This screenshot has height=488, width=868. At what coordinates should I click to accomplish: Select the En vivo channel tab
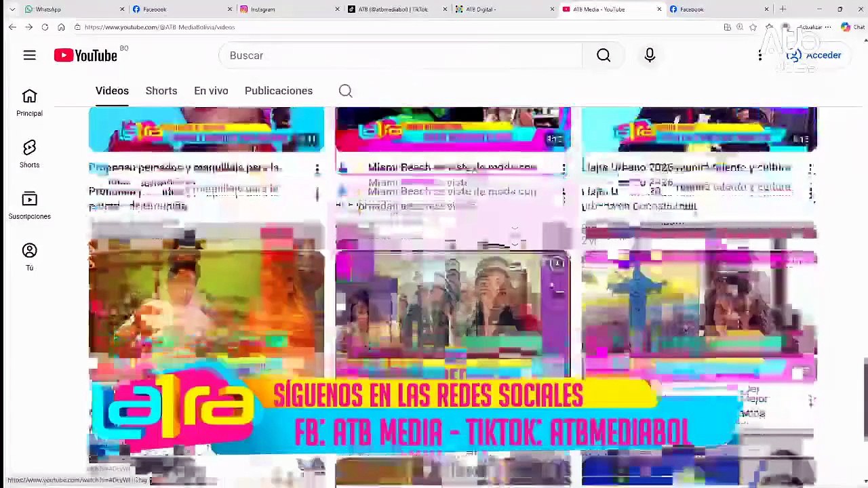pos(211,91)
